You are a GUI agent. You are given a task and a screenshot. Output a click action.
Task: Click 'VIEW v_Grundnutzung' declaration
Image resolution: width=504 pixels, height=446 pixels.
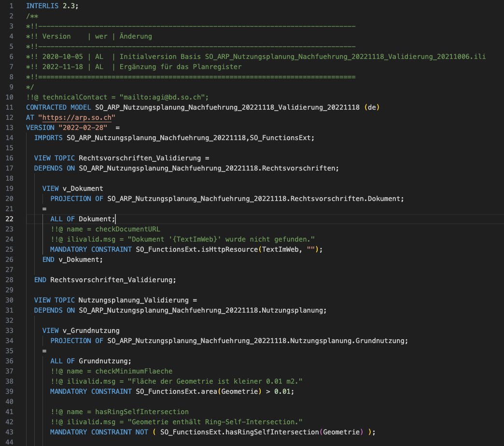tap(81, 331)
